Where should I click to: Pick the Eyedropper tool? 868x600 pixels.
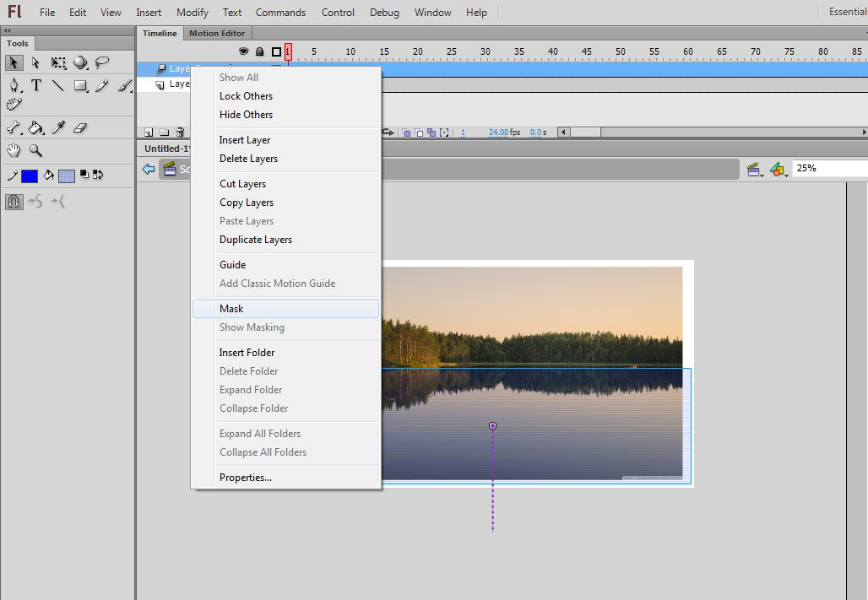58,128
